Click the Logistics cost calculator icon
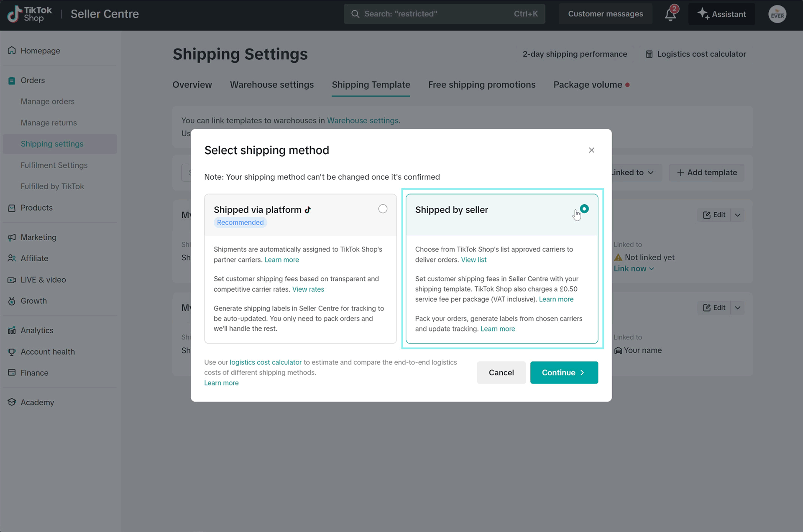This screenshot has height=532, width=803. point(649,54)
